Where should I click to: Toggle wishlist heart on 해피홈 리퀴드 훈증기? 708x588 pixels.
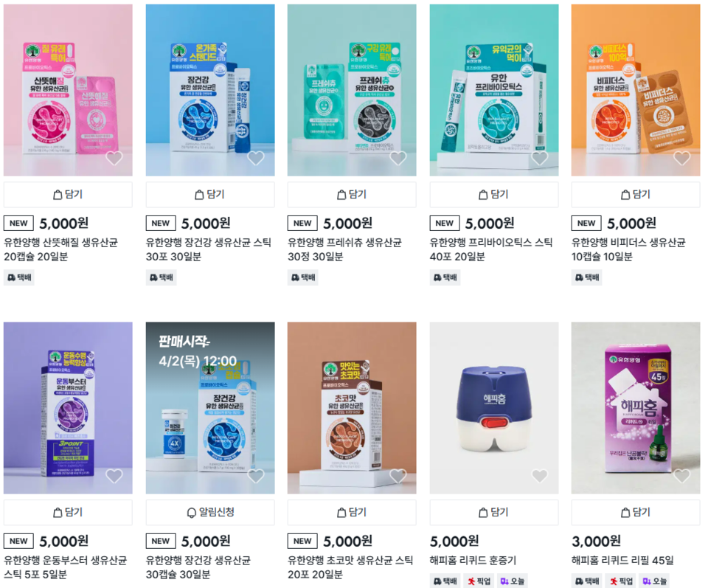pos(540,476)
